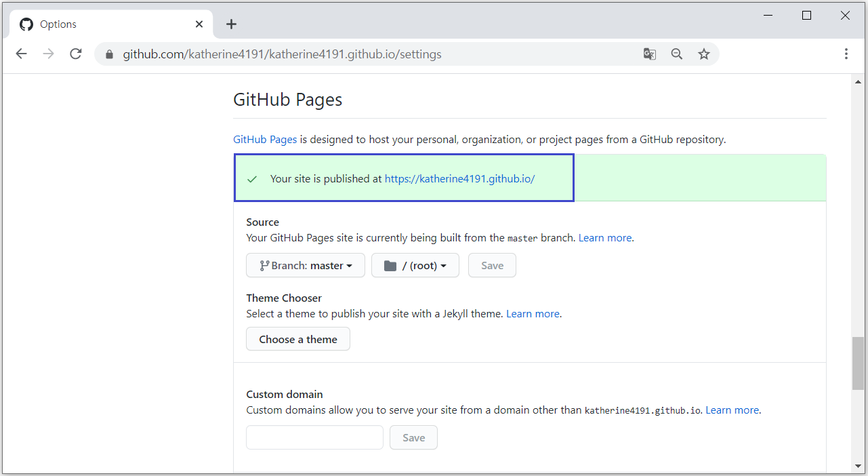Open Learn more link under Theme Chooser
868x476 pixels.
(x=533, y=314)
